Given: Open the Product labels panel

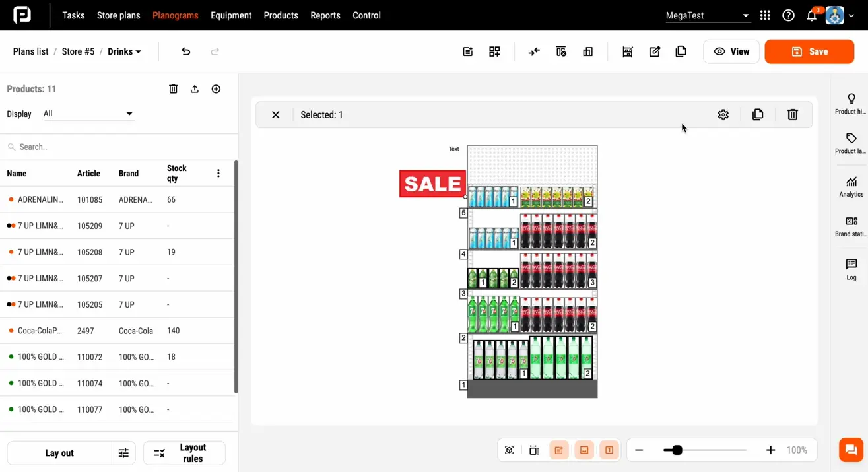Looking at the screenshot, I should pos(851,144).
